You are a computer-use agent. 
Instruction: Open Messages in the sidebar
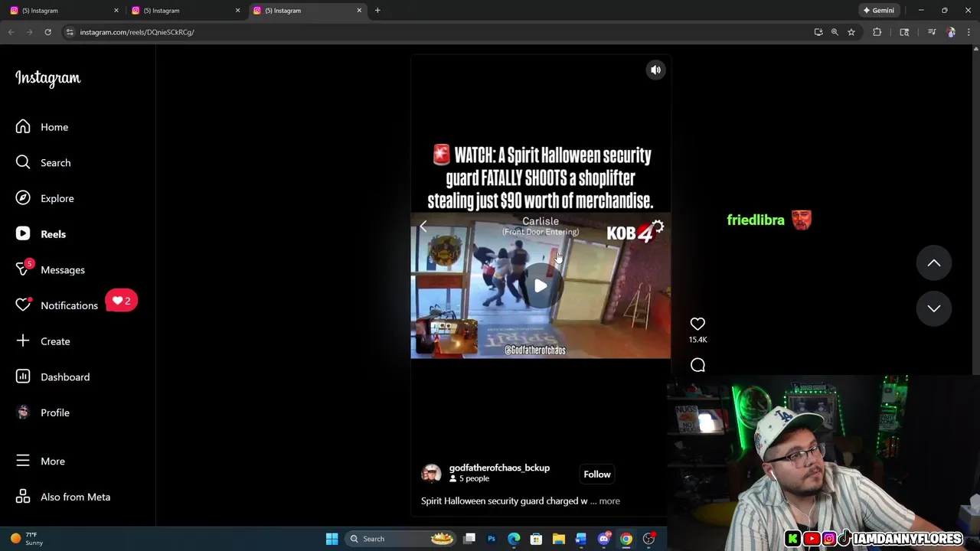[51, 269]
